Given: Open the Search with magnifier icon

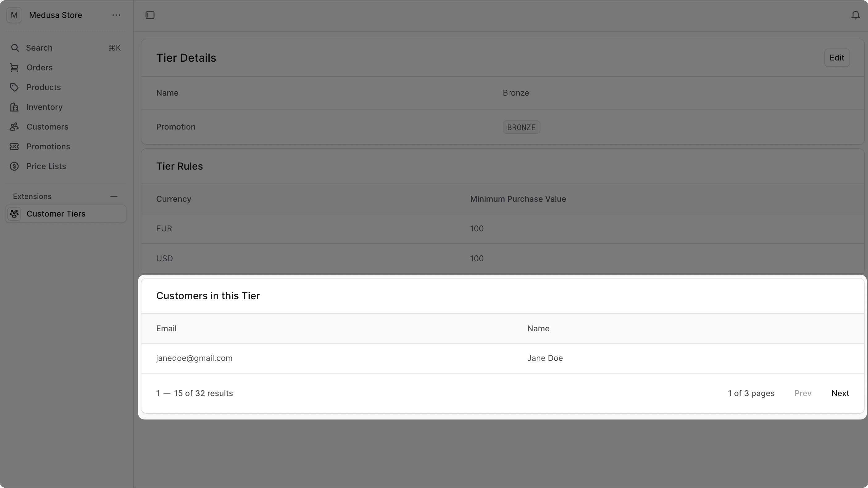Looking at the screenshot, I should [15, 48].
